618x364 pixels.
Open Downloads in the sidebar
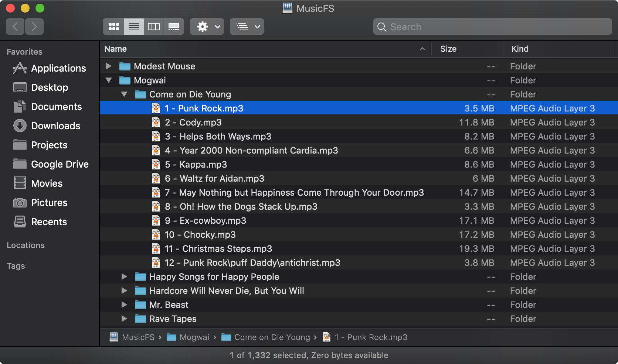55,126
